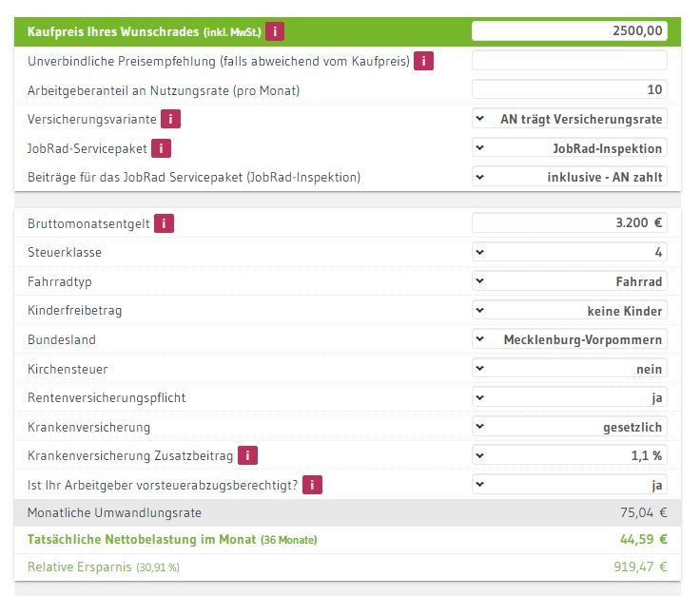Show info for Krankenversicherung Zusatzbeitrag

pyautogui.click(x=248, y=455)
